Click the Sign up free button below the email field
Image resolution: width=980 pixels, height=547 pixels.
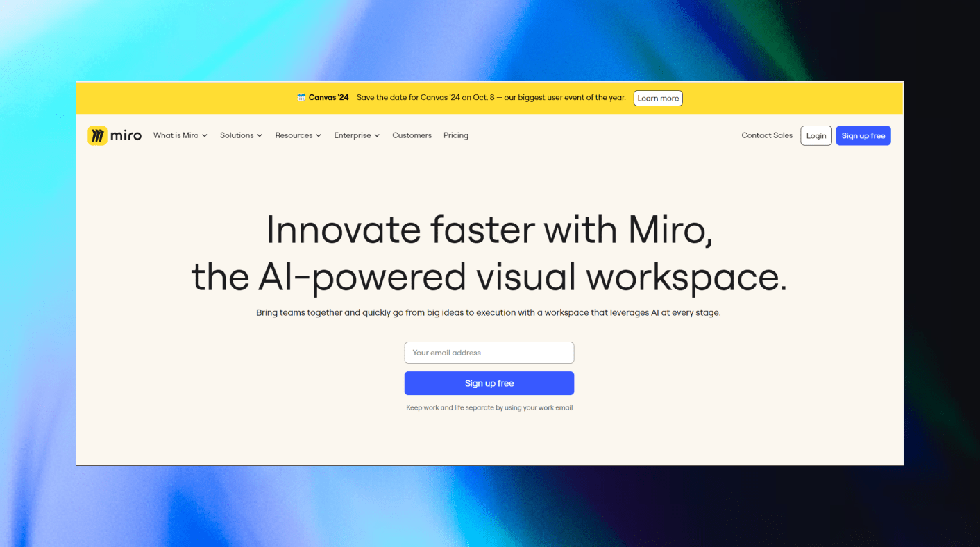pyautogui.click(x=489, y=383)
